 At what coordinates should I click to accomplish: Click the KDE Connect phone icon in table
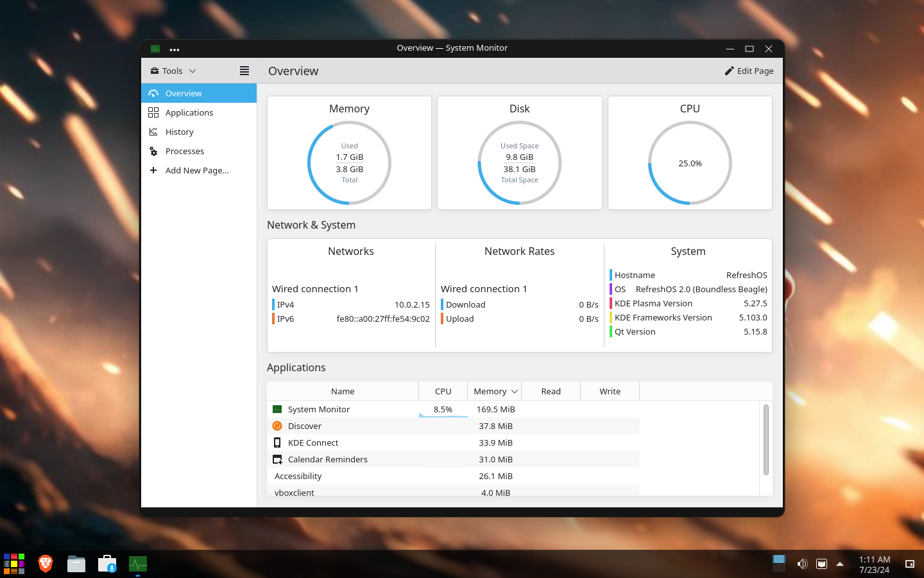[x=277, y=442]
